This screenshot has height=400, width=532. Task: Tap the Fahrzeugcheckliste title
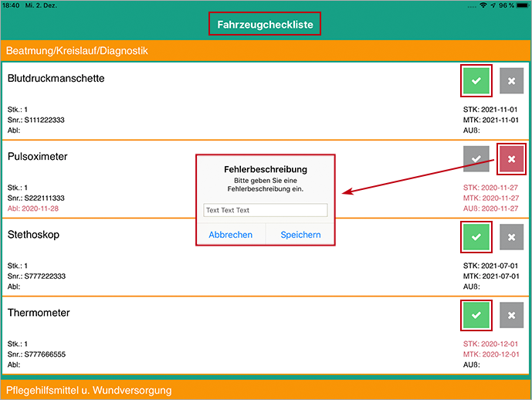265,25
